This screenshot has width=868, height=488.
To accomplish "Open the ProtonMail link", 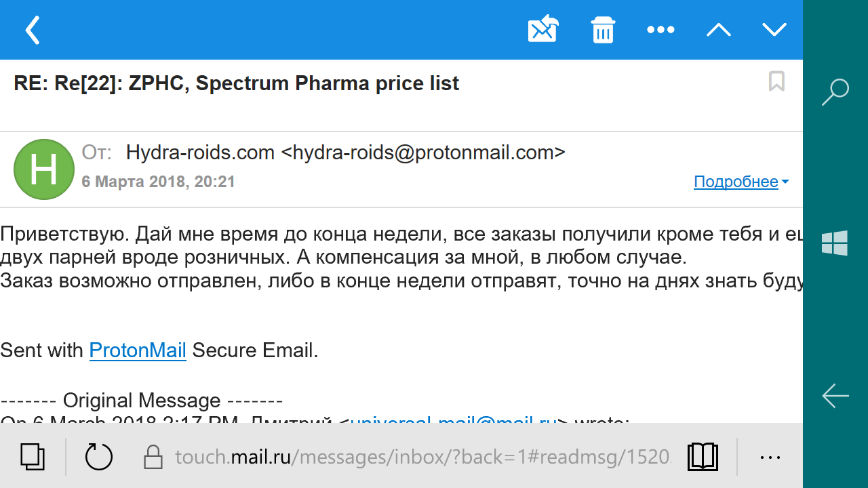I will (x=138, y=350).
